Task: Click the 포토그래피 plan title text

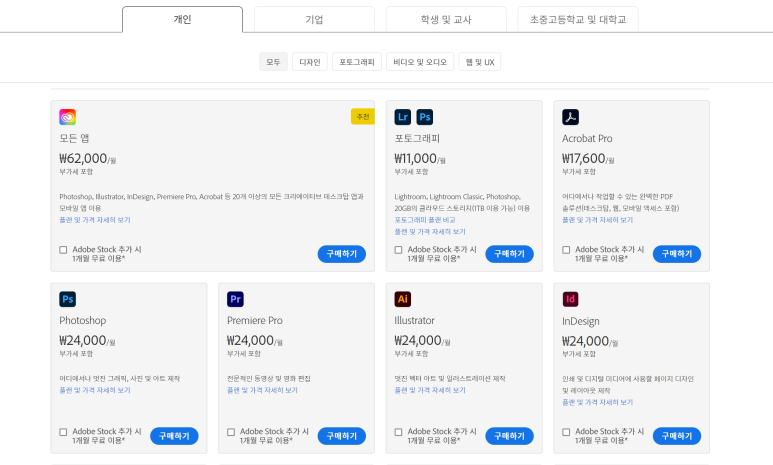Action: (x=417, y=139)
